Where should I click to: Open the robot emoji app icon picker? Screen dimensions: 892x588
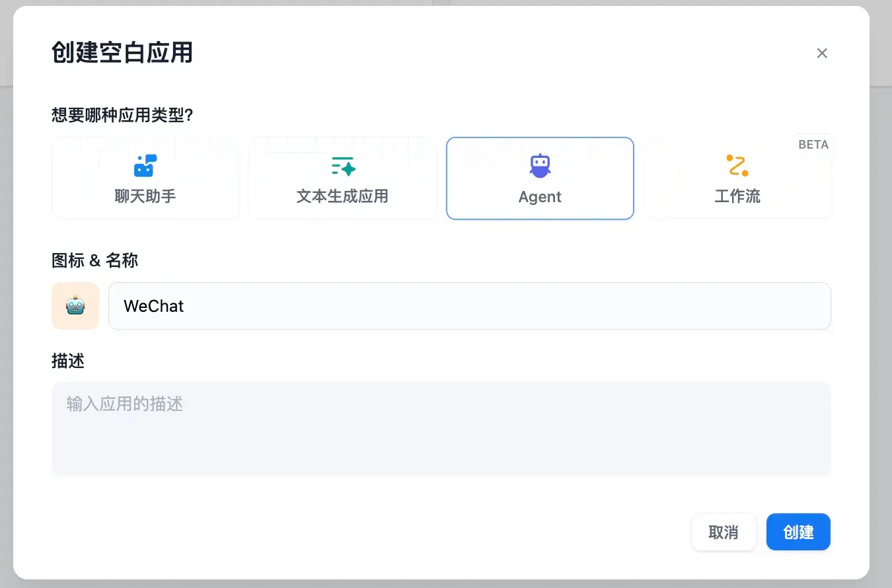[75, 306]
